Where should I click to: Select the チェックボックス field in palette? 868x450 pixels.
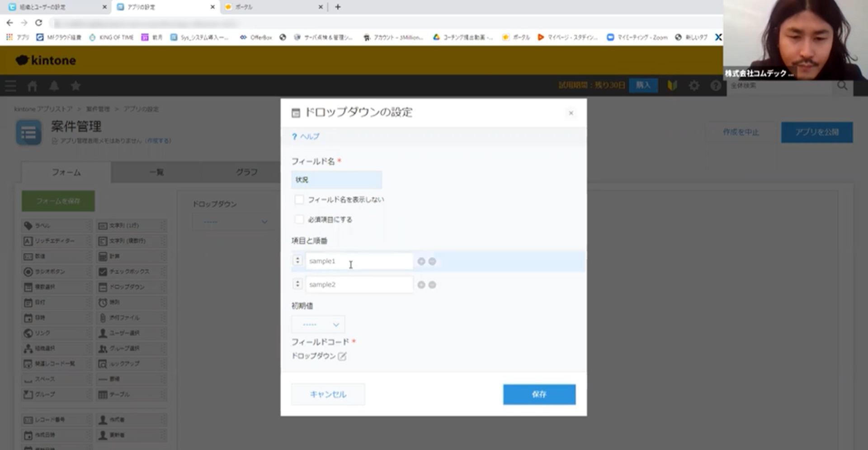132,272
